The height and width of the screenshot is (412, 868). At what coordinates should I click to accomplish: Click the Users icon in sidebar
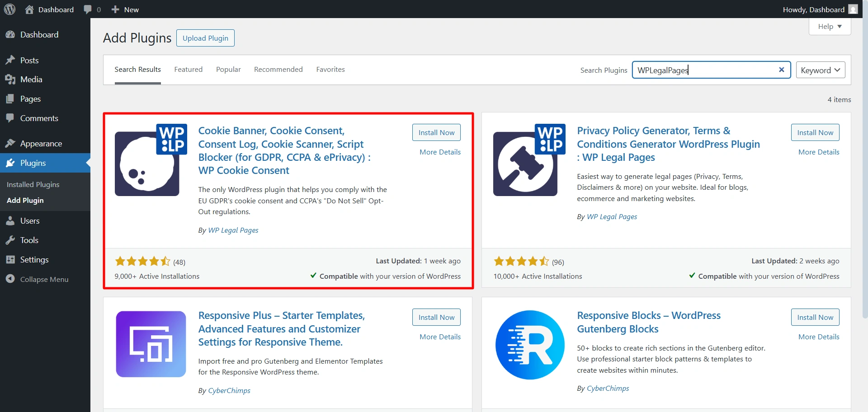tap(11, 220)
